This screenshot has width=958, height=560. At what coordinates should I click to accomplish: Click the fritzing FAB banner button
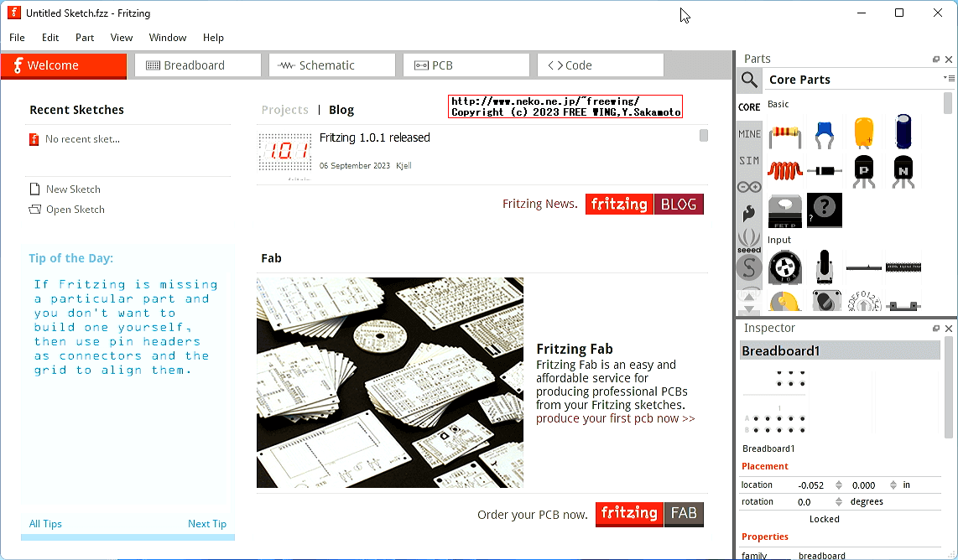tap(649, 514)
